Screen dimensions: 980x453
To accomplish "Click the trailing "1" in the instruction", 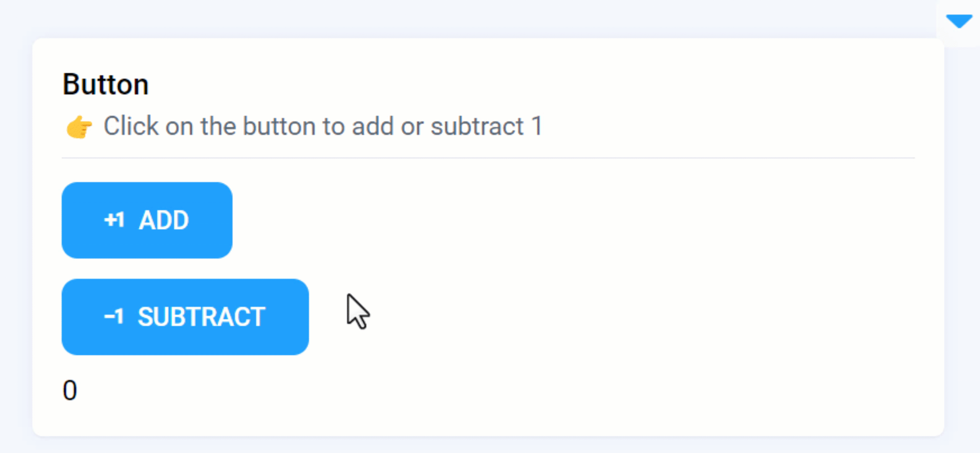I will pyautogui.click(x=537, y=126).
